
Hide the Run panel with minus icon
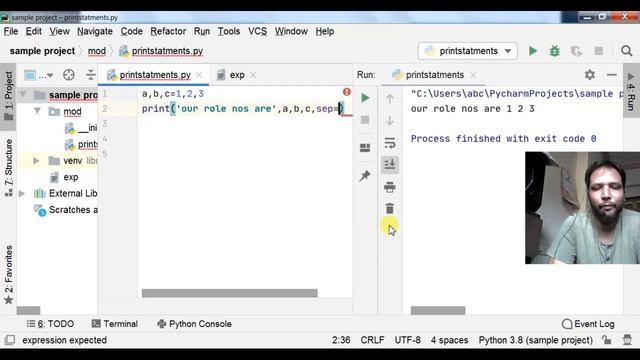click(611, 75)
